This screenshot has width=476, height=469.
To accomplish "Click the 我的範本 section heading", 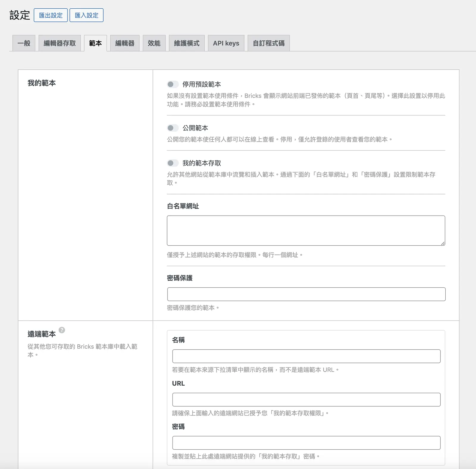I will coord(42,83).
